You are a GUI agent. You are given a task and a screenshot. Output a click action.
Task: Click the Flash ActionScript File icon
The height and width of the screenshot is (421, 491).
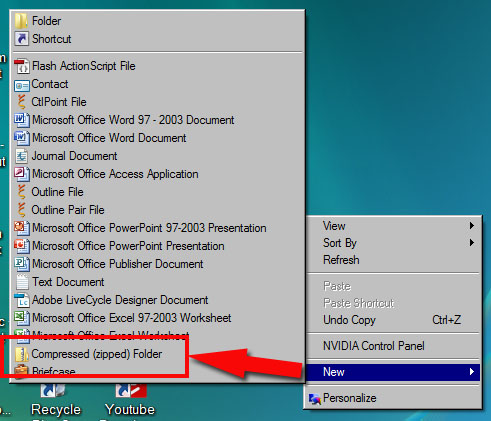tap(22, 66)
